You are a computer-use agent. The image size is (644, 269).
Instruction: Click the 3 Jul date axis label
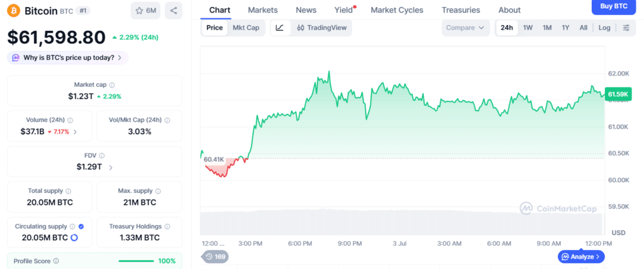pos(399,244)
